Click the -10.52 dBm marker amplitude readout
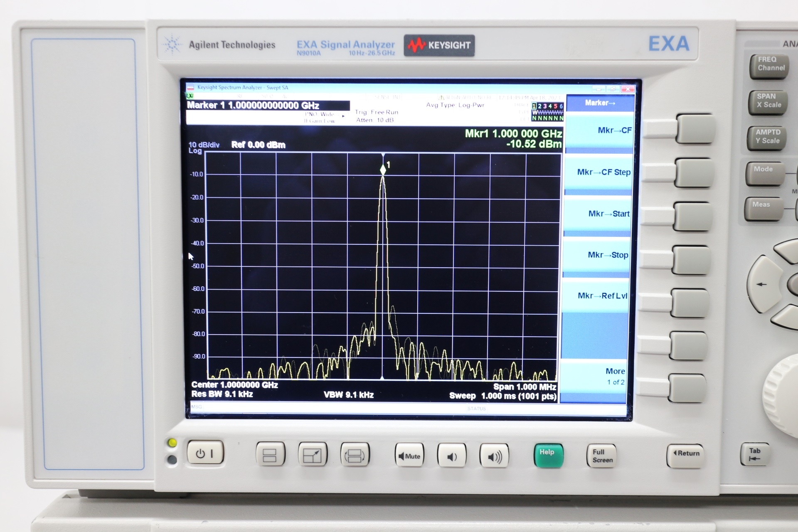The width and height of the screenshot is (798, 532). tap(534, 144)
